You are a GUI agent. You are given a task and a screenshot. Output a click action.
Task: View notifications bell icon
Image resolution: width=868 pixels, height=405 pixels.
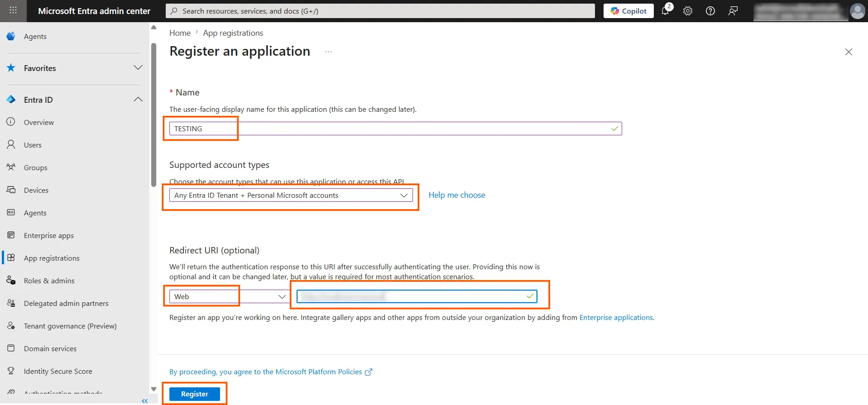point(665,11)
